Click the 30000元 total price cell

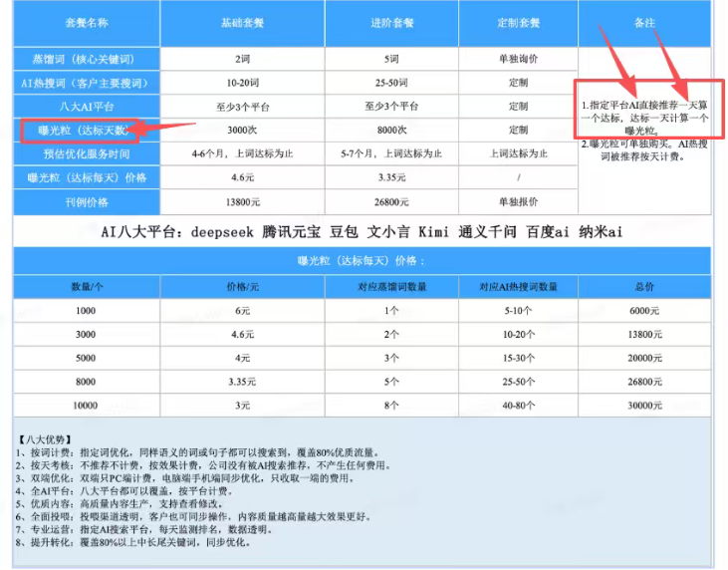[x=644, y=406]
